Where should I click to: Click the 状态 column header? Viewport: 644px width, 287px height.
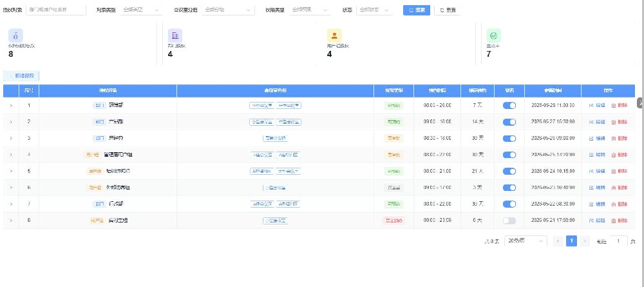tap(509, 90)
